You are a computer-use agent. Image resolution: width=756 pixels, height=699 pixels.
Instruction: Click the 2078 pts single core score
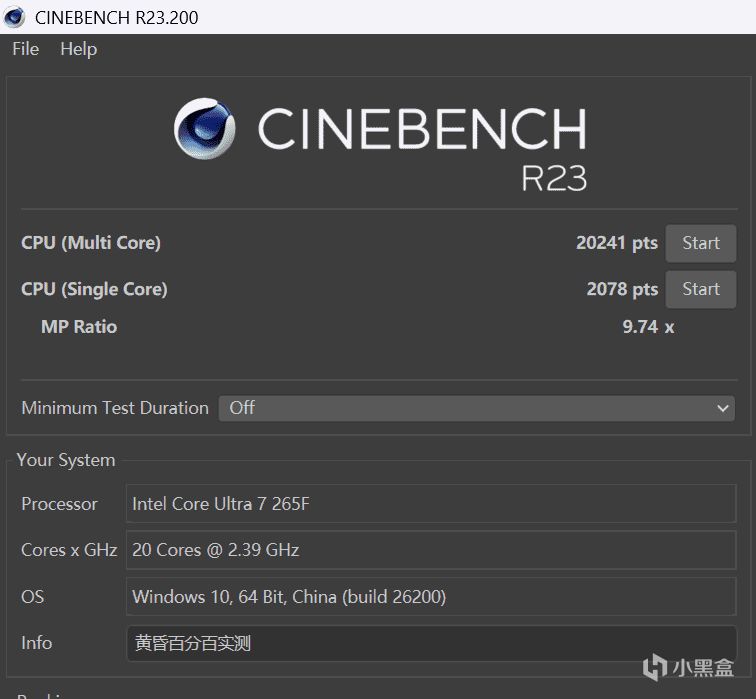(x=621, y=289)
